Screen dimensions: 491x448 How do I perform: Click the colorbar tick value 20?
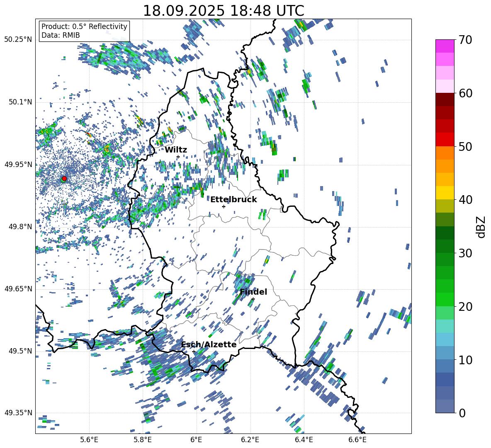click(465, 307)
